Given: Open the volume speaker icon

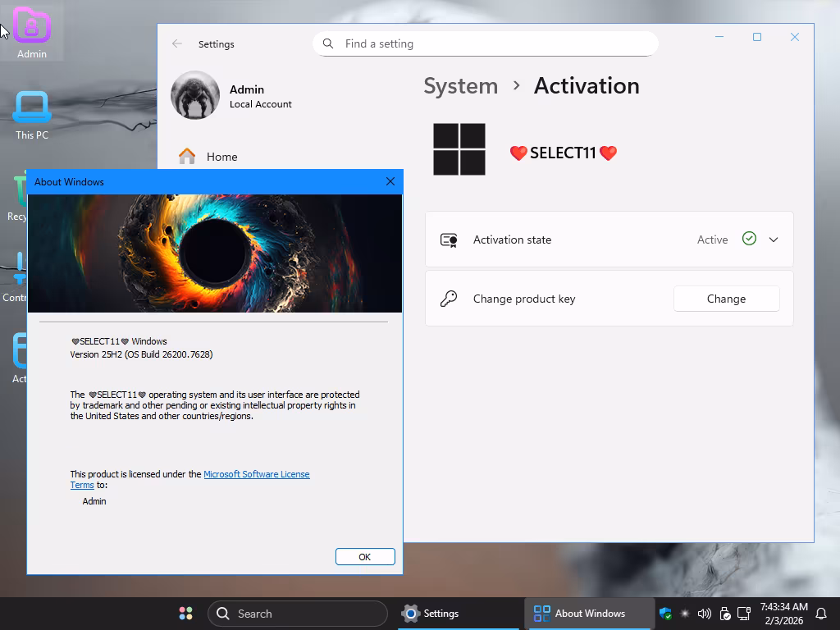Looking at the screenshot, I should pyautogui.click(x=704, y=614).
